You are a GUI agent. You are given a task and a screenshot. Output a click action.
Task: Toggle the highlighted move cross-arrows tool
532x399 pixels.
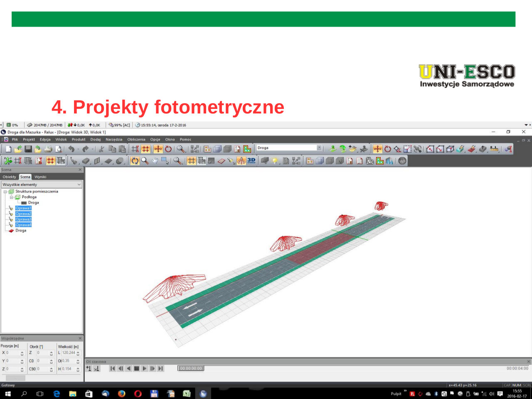[x=158, y=149]
